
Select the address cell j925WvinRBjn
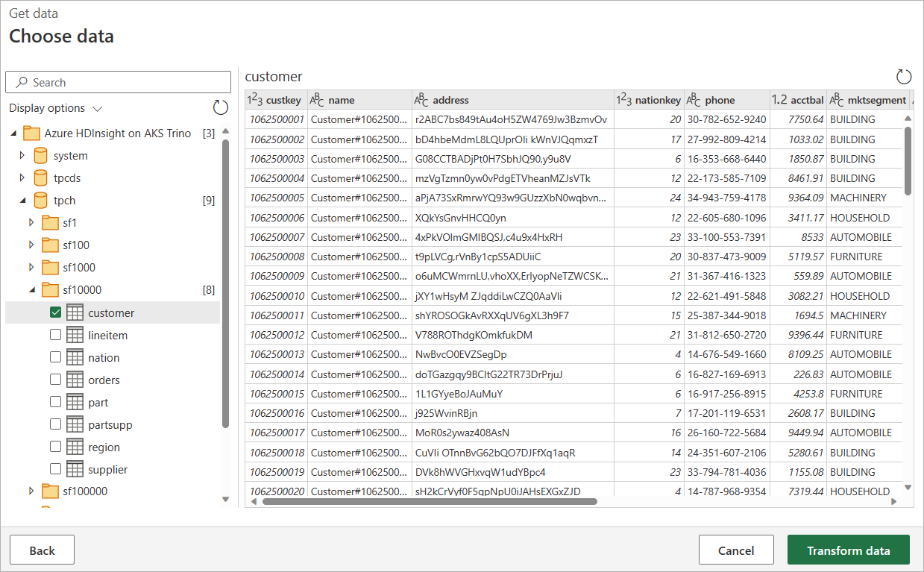tap(513, 413)
